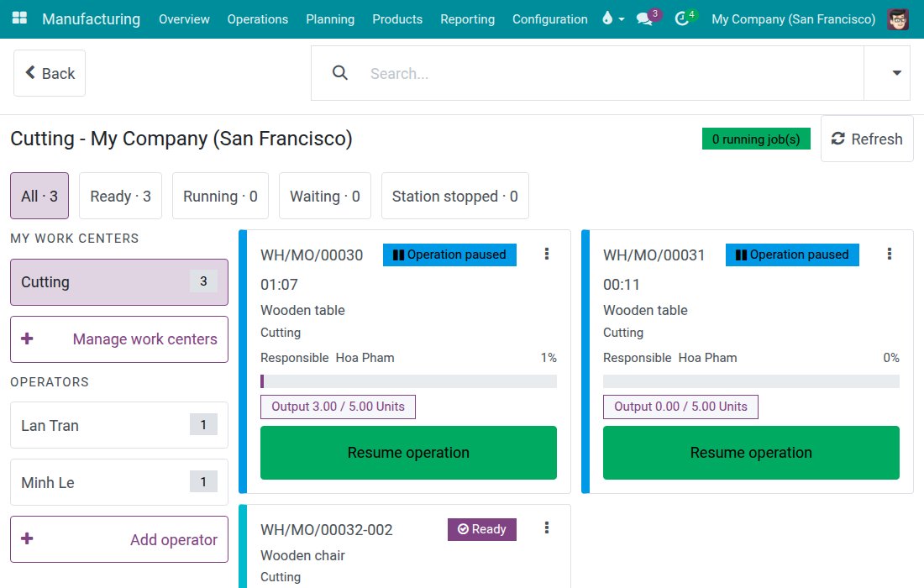Click Output 3.00 / 5.00 Units button
924x588 pixels.
tap(338, 407)
